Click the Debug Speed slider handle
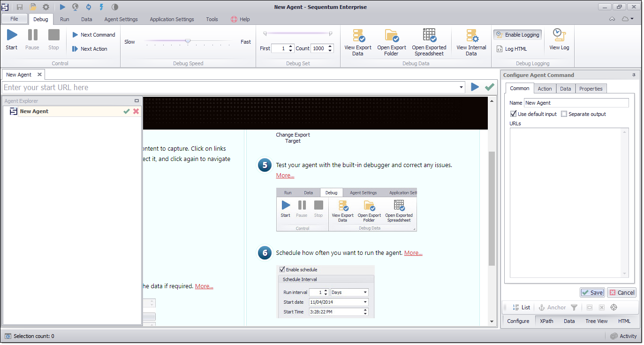 pos(188,41)
